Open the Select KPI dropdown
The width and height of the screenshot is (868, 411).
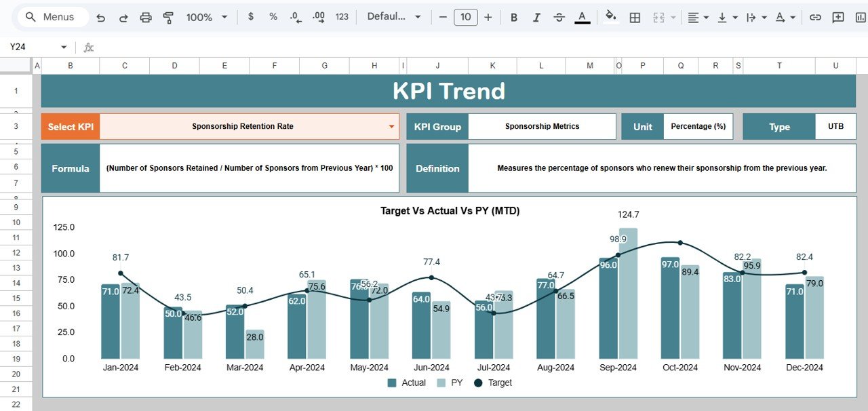click(x=391, y=126)
